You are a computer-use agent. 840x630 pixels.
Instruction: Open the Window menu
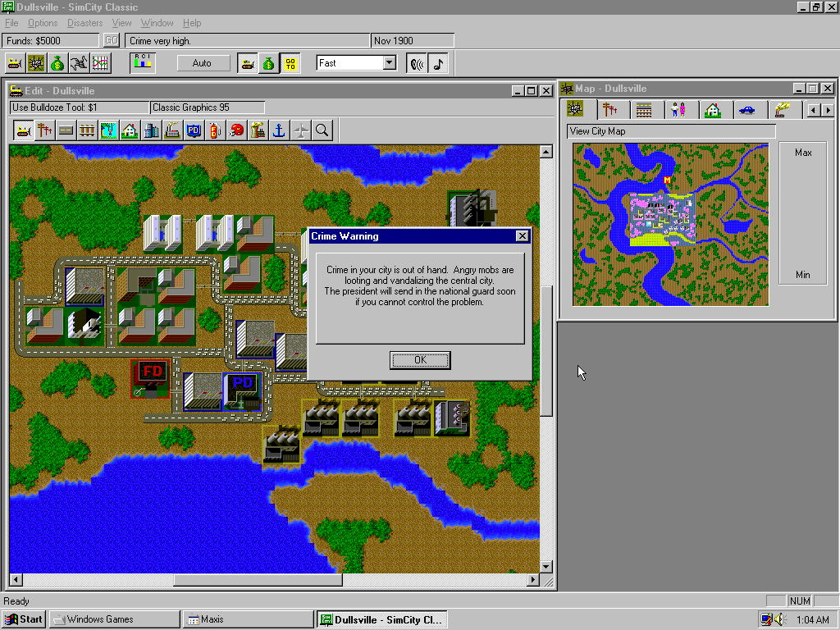click(x=157, y=23)
